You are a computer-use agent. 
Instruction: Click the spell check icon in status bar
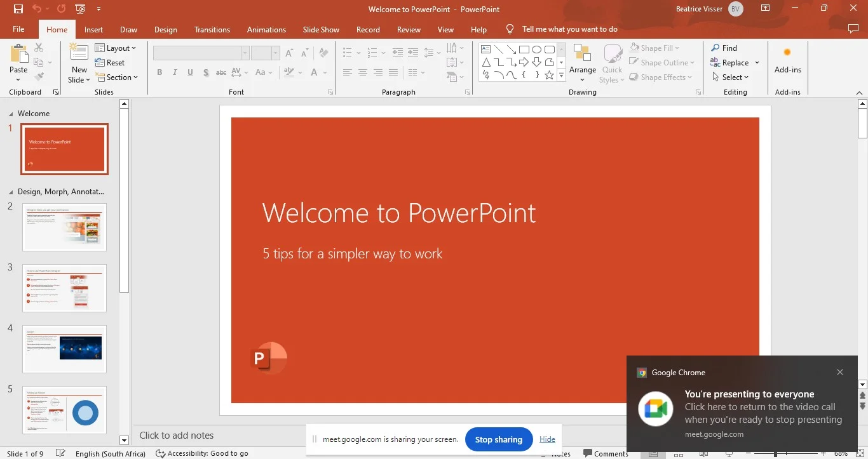pos(60,453)
